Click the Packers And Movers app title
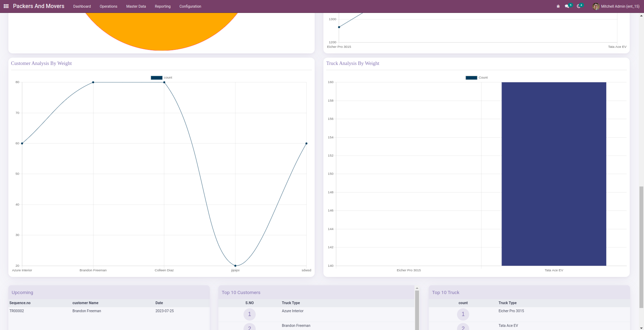644x330 pixels. pyautogui.click(x=38, y=6)
